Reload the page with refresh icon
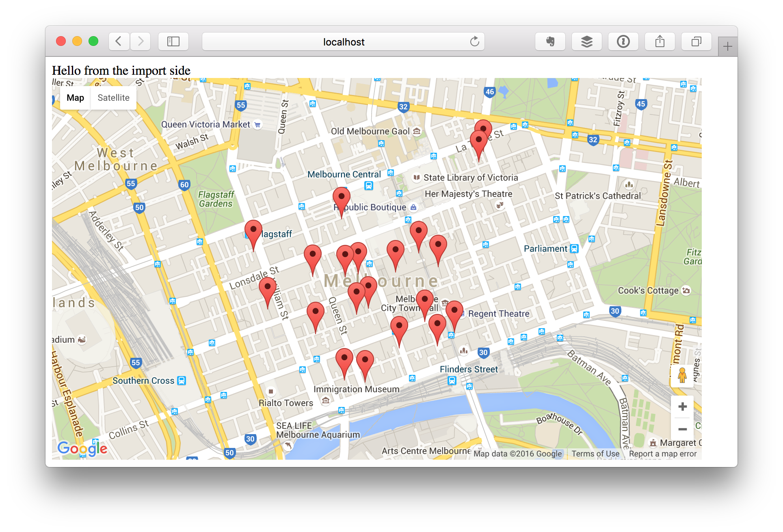Viewport: 783px width, 532px height. 474,41
